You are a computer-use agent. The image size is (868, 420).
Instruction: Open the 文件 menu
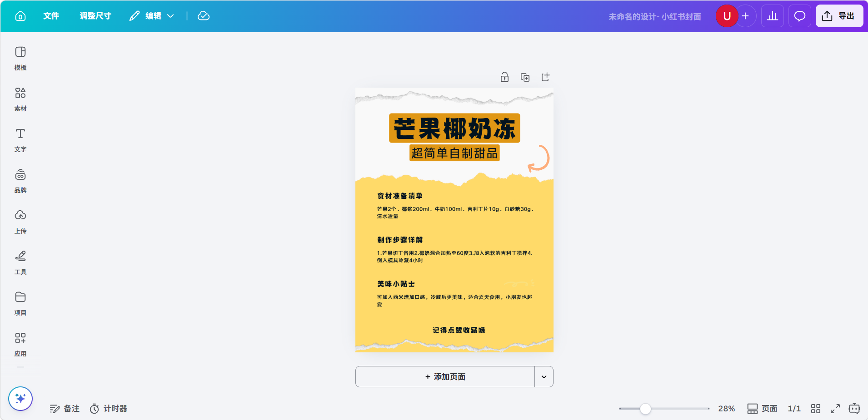pyautogui.click(x=51, y=16)
